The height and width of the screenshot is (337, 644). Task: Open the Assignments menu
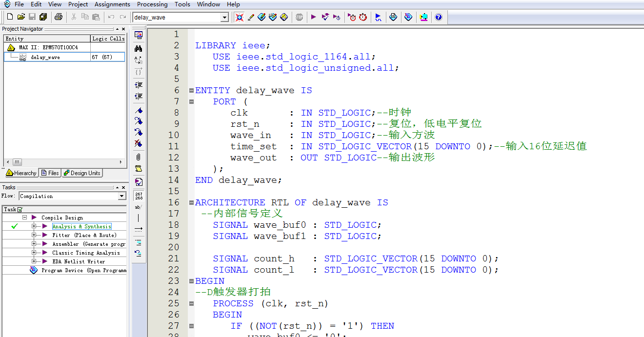pos(112,4)
